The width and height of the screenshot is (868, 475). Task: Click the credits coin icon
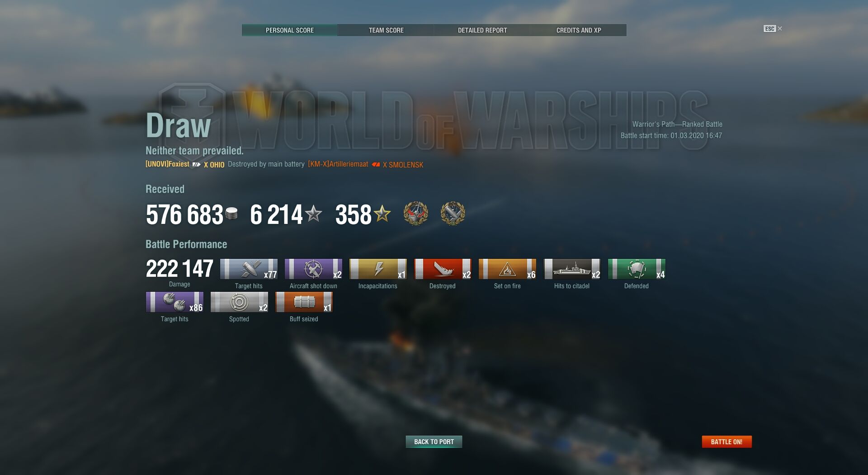click(231, 214)
